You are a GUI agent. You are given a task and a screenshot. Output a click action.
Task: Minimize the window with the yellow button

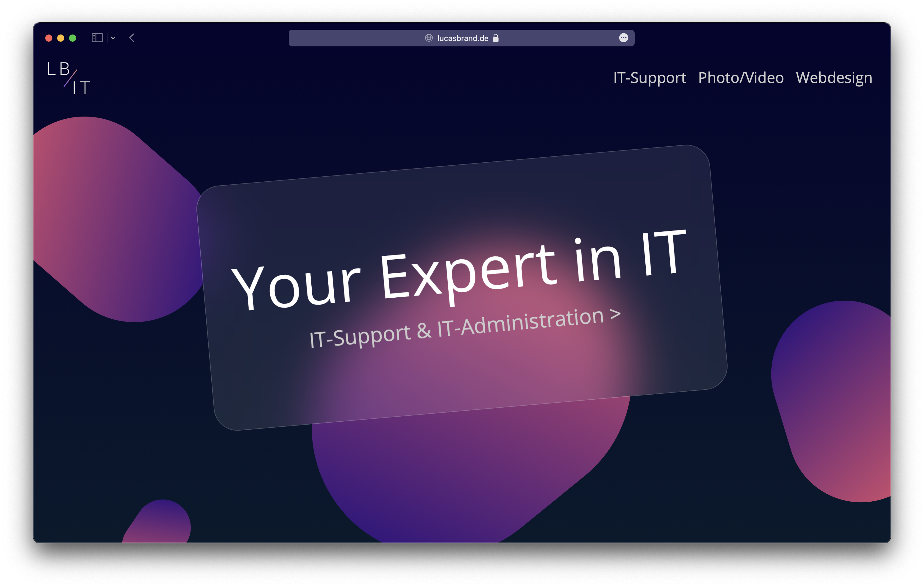[x=61, y=38]
